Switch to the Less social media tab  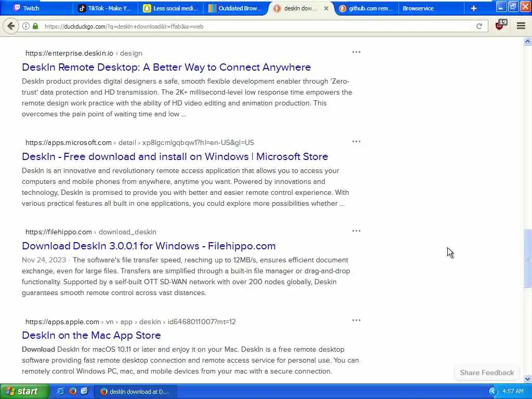point(170,8)
